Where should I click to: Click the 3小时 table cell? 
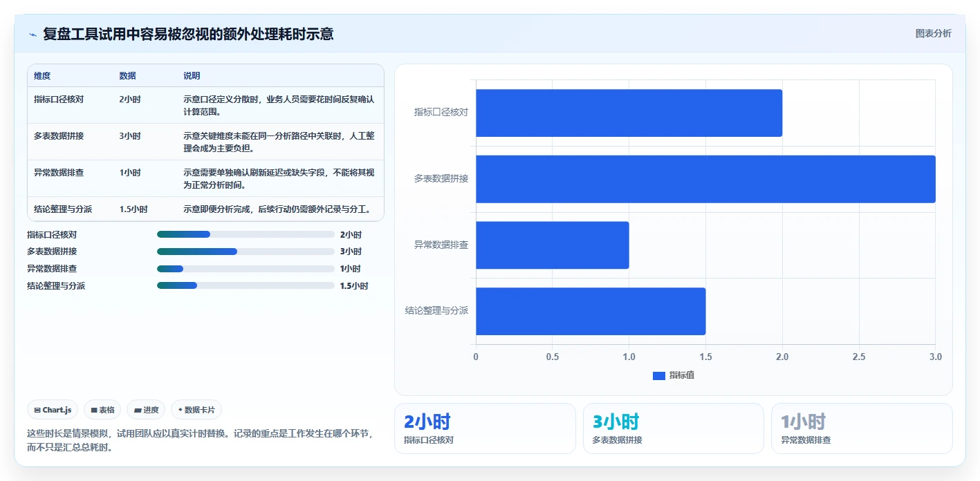point(130,136)
